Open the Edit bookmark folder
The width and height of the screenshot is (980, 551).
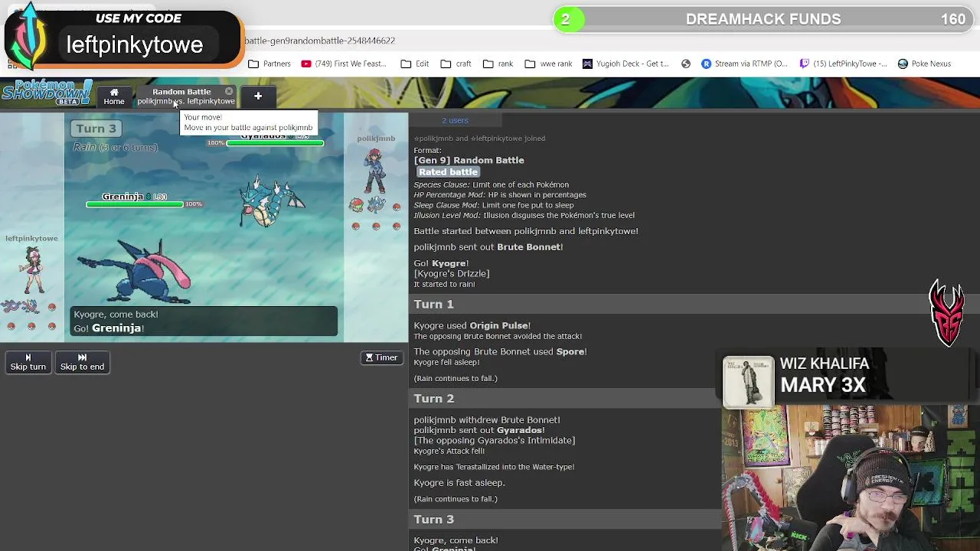click(415, 64)
